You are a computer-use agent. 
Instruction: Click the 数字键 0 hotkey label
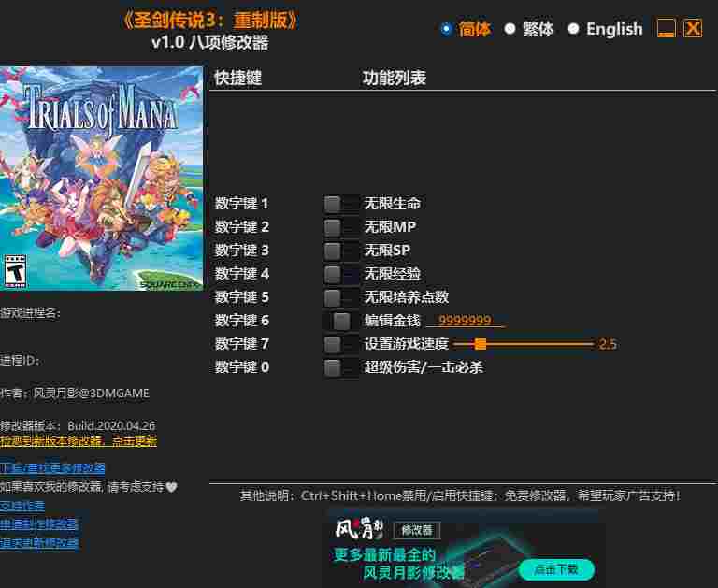242,366
